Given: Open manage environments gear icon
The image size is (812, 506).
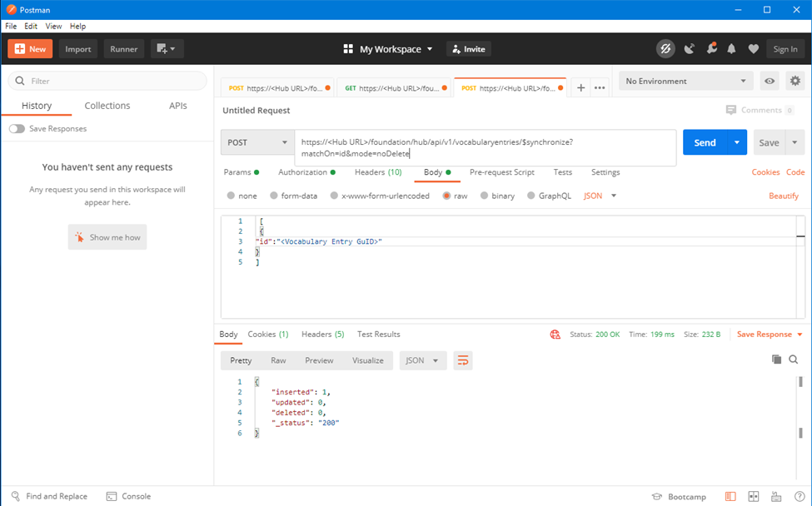Looking at the screenshot, I should [795, 81].
